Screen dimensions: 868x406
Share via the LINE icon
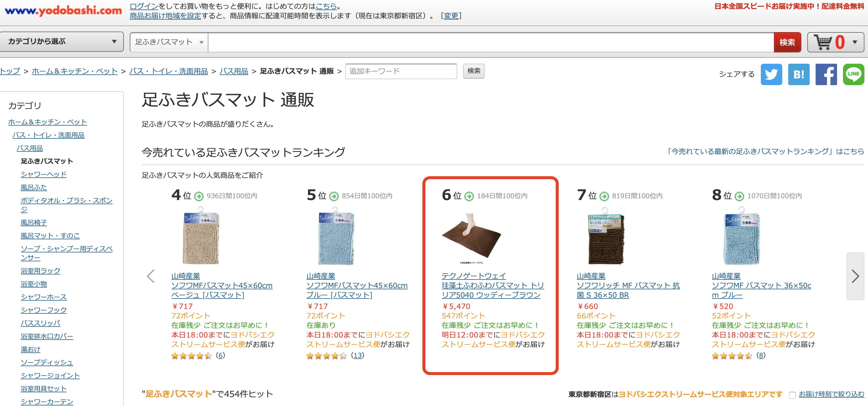(853, 74)
